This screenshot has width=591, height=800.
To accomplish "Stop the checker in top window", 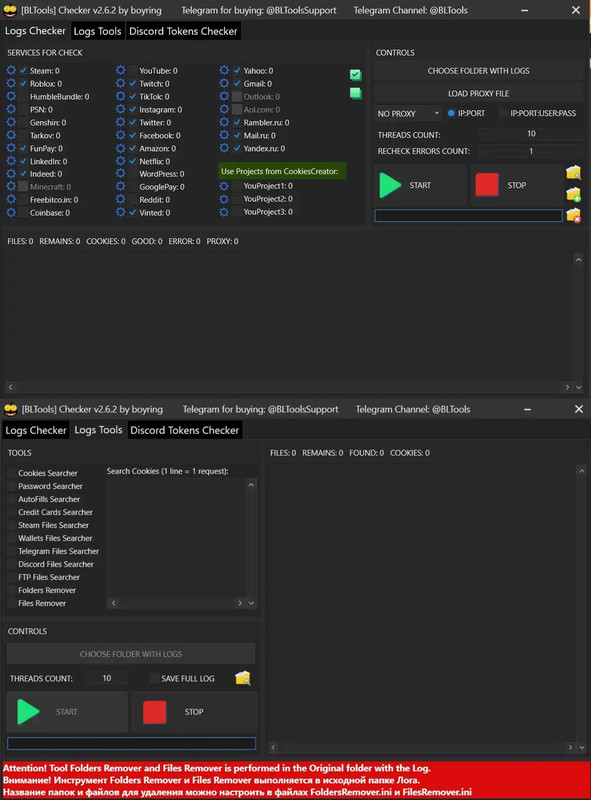I will pyautogui.click(x=516, y=185).
